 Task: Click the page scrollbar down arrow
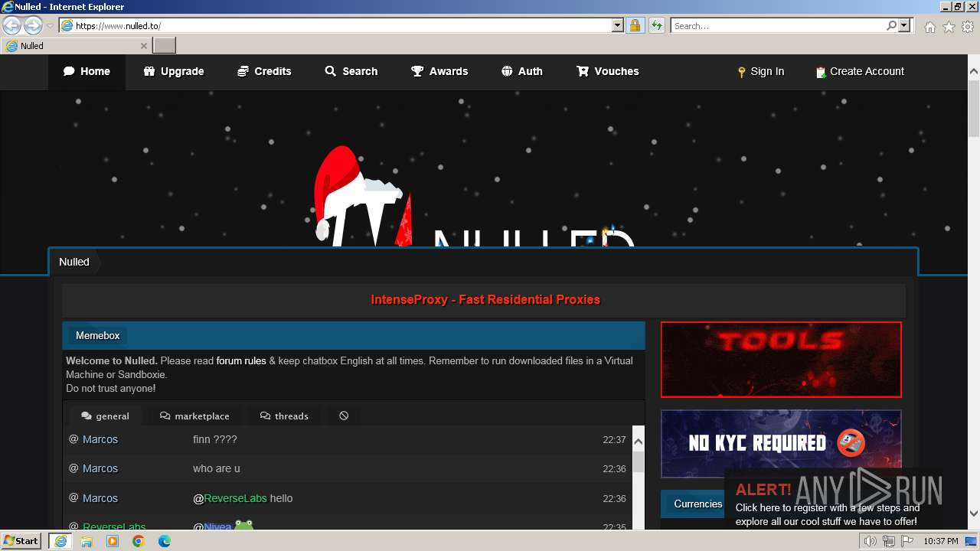pyautogui.click(x=974, y=514)
